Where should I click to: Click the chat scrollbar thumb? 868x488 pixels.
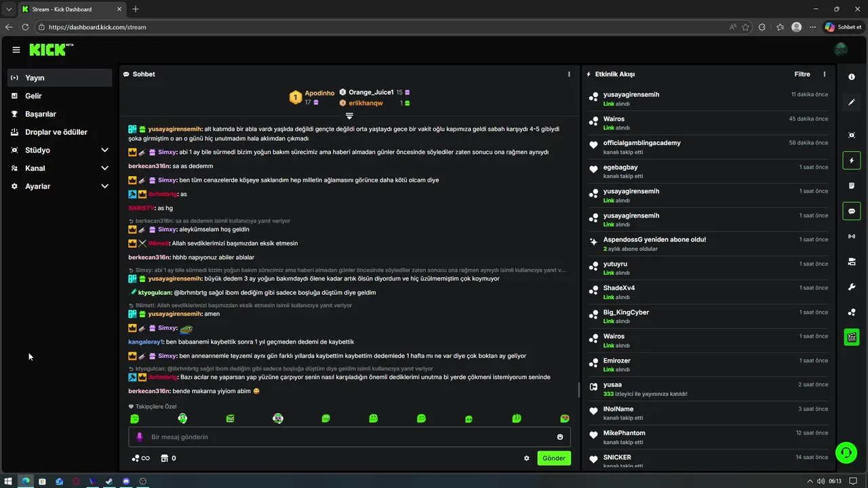coord(578,390)
